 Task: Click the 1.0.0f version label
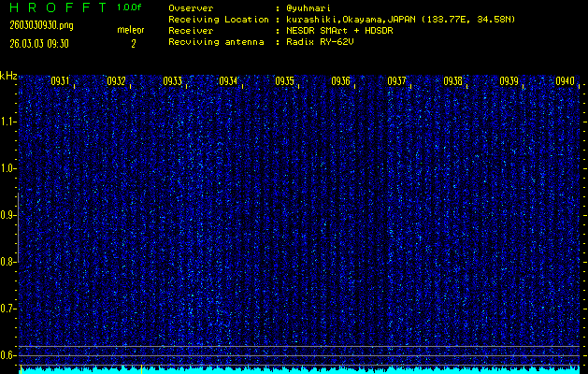click(131, 7)
